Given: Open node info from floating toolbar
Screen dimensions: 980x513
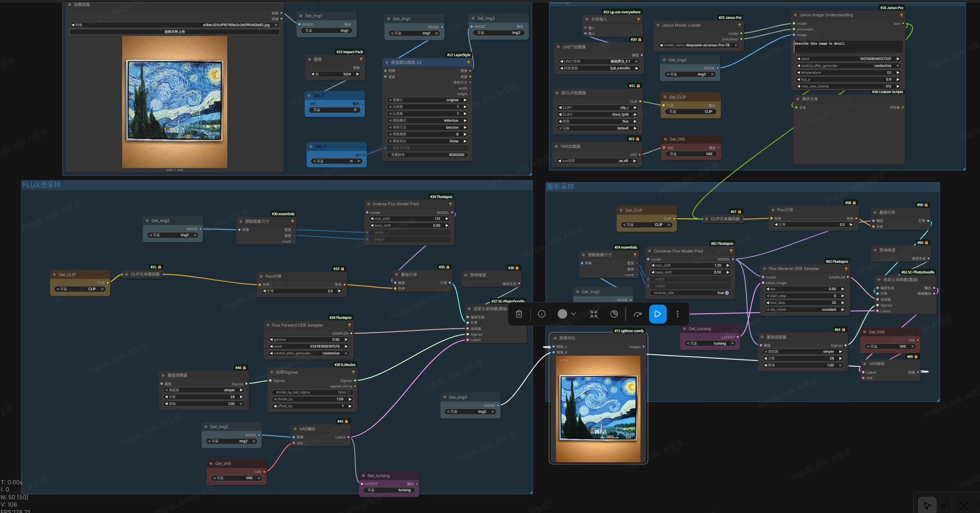Looking at the screenshot, I should 542,314.
